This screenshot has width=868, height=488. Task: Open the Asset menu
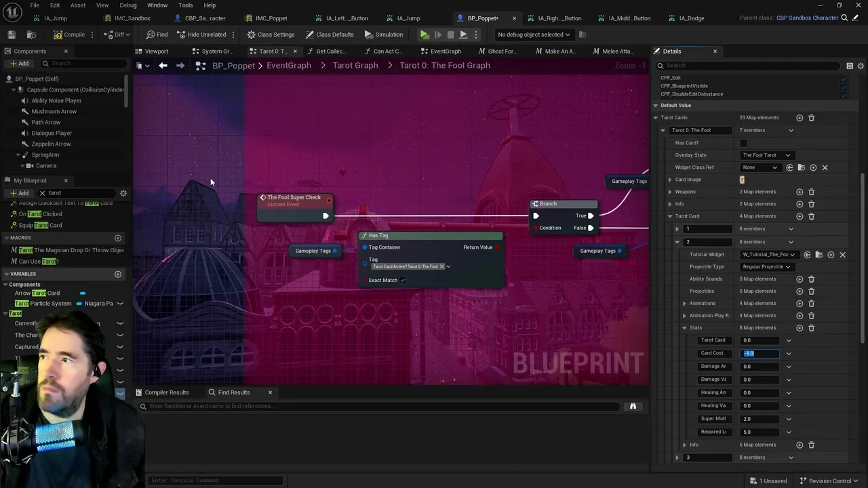[78, 5]
